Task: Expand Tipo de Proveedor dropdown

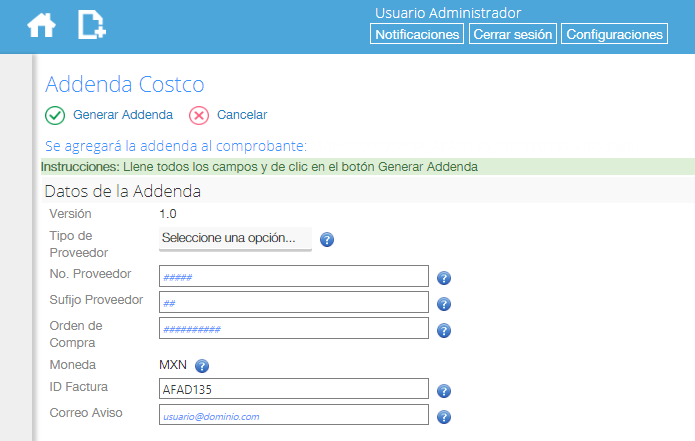Action: pyautogui.click(x=235, y=239)
